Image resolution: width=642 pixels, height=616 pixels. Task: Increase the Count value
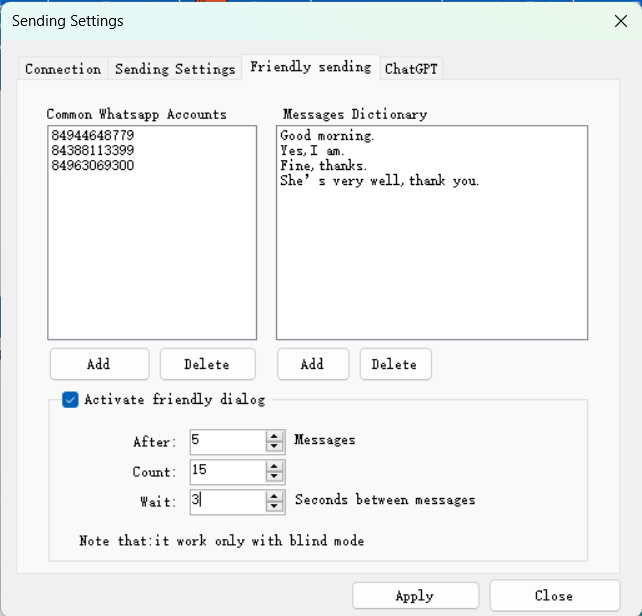[275, 466]
